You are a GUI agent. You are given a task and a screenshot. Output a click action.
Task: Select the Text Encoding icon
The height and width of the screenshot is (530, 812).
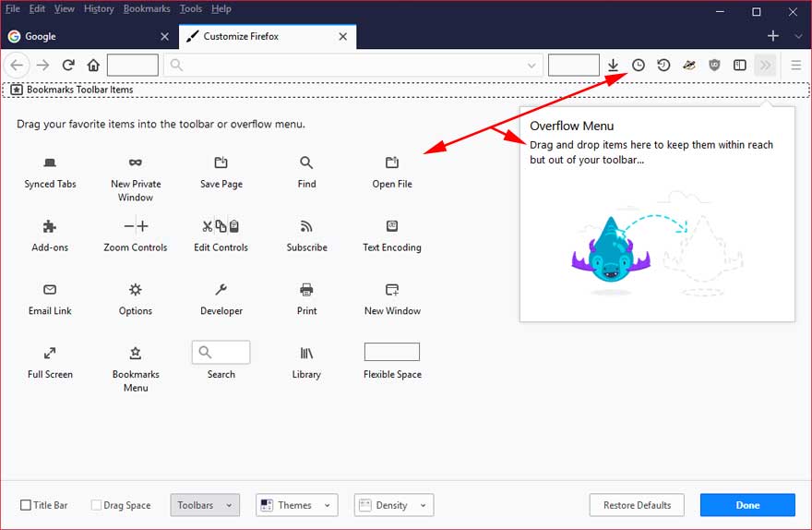[x=392, y=226]
